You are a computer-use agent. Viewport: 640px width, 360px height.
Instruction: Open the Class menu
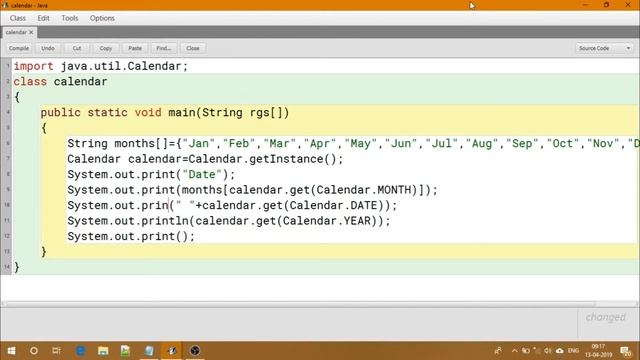click(x=18, y=18)
